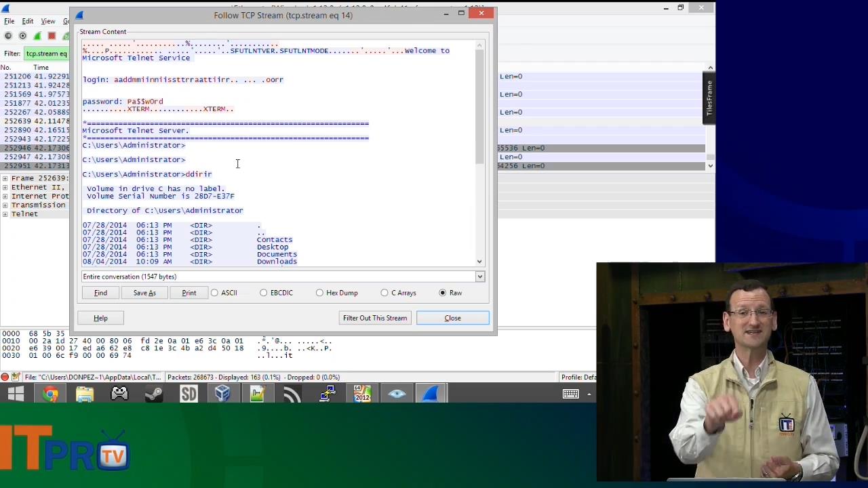Open File Explorer from the taskbar
This screenshot has height=488, width=868.
(85, 394)
